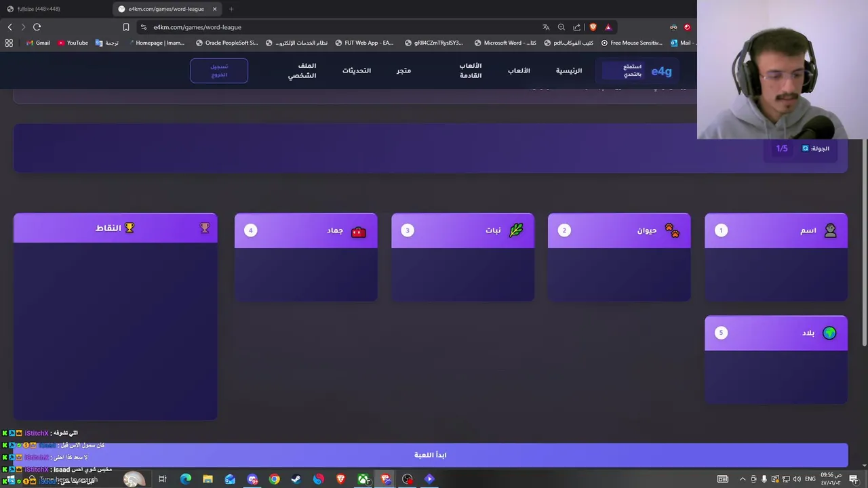Click the zoom magnifier icon in the address bar
Image resolution: width=868 pixels, height=488 pixels.
pos(561,27)
